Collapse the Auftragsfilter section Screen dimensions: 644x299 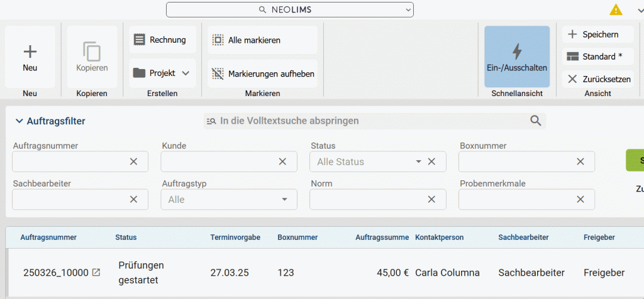[19, 121]
